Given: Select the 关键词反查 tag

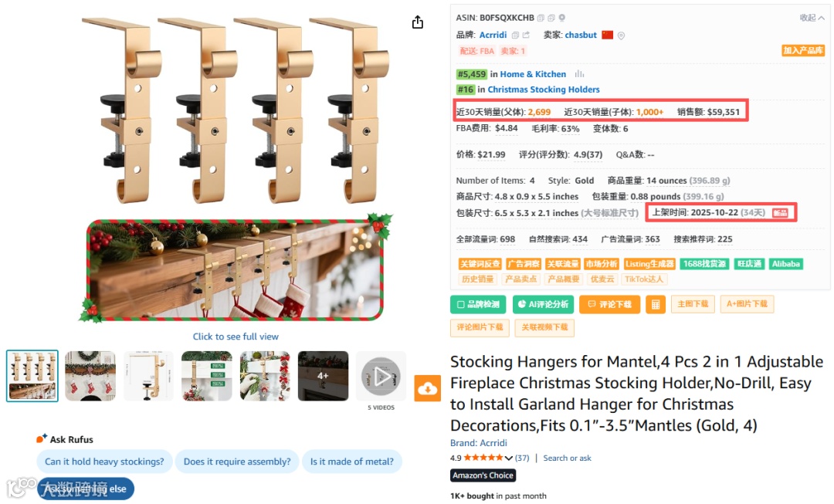Looking at the screenshot, I should [x=480, y=264].
